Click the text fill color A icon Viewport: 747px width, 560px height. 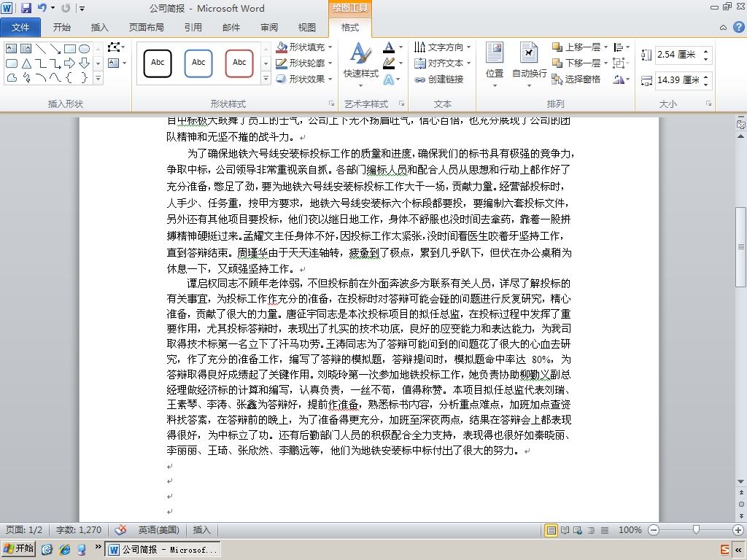[x=389, y=47]
